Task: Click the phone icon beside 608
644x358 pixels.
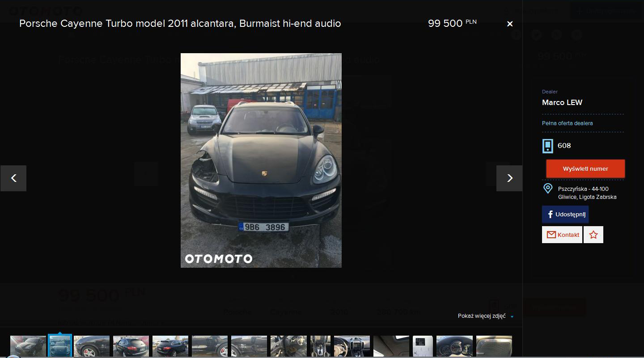Action: [547, 146]
